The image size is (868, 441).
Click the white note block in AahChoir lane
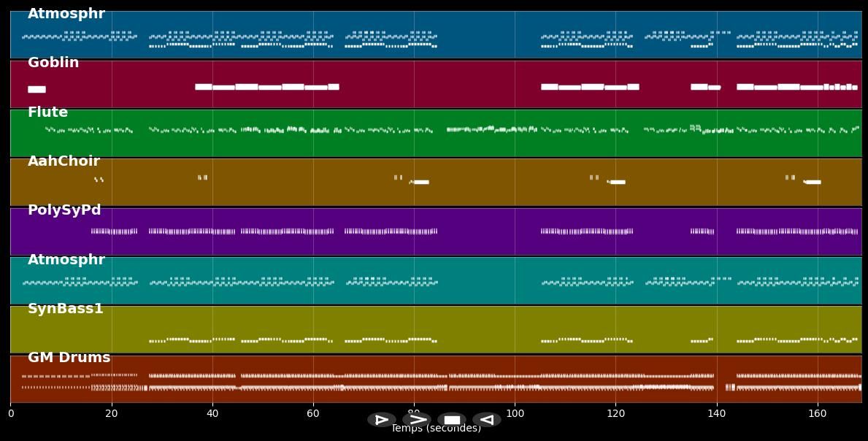click(x=421, y=183)
